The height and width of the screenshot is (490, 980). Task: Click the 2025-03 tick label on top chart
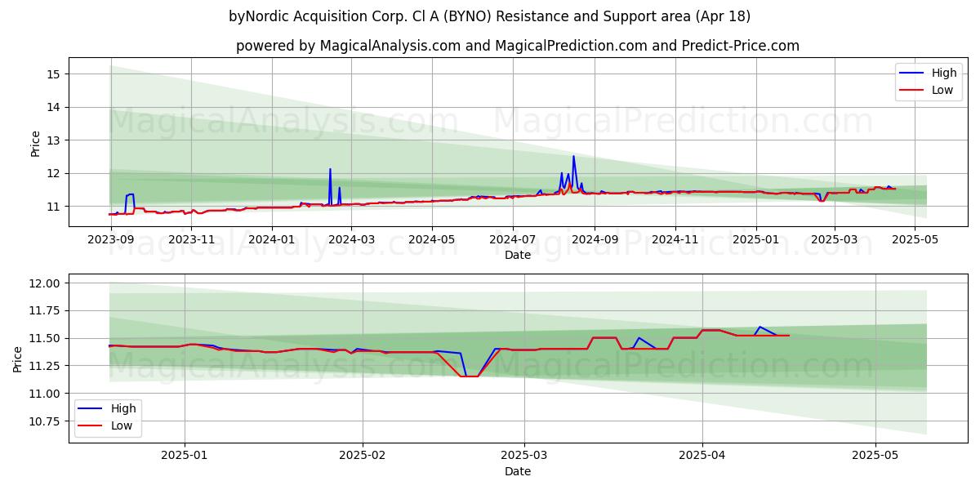(835, 239)
